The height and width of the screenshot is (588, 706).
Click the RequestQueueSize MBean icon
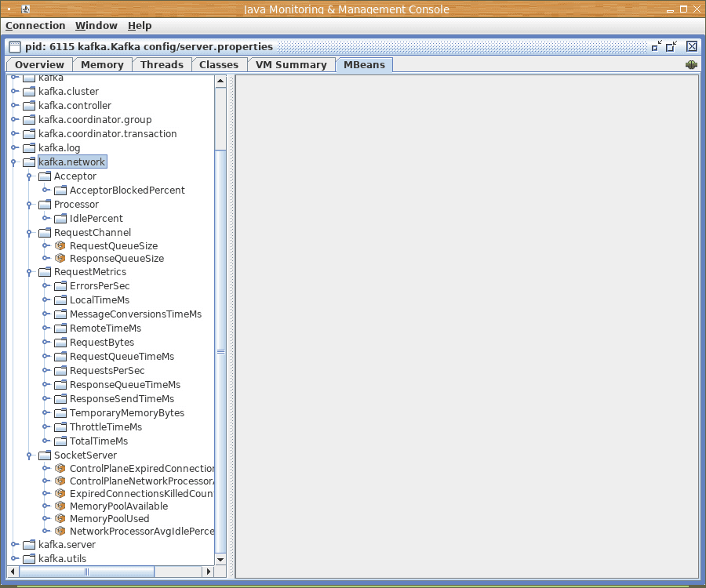click(60, 245)
